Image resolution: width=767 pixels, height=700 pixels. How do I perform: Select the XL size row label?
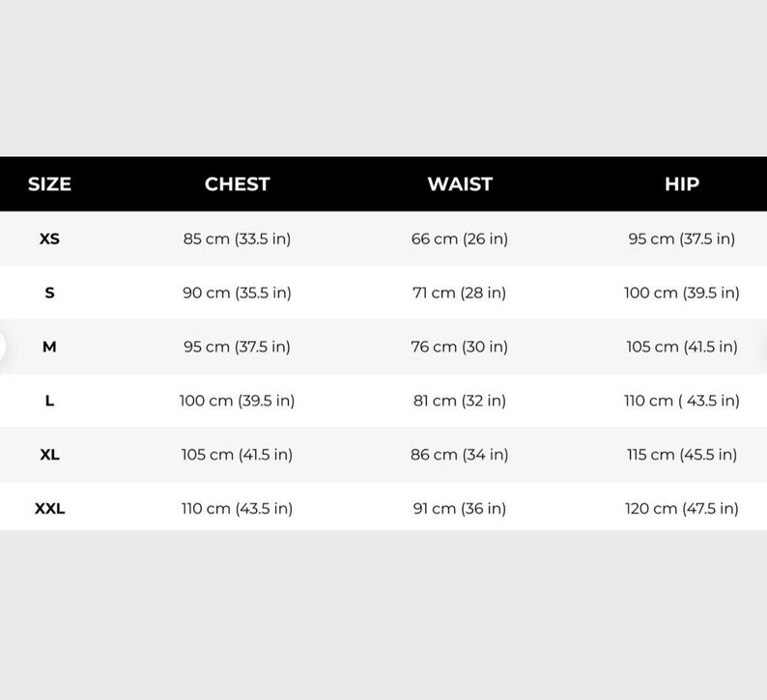[49, 455]
